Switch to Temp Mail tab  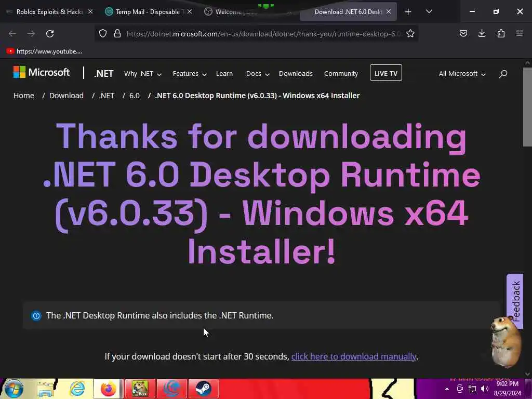(x=148, y=12)
